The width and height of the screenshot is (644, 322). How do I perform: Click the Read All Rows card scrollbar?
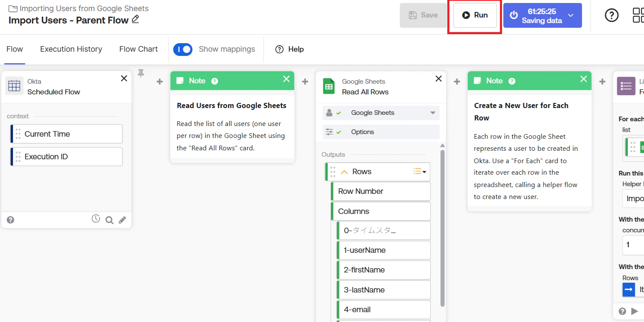pos(442,228)
